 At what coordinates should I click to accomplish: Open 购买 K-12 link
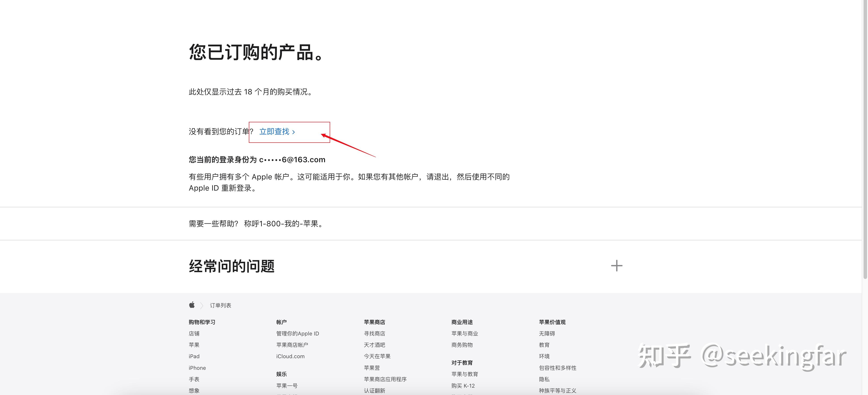(463, 386)
